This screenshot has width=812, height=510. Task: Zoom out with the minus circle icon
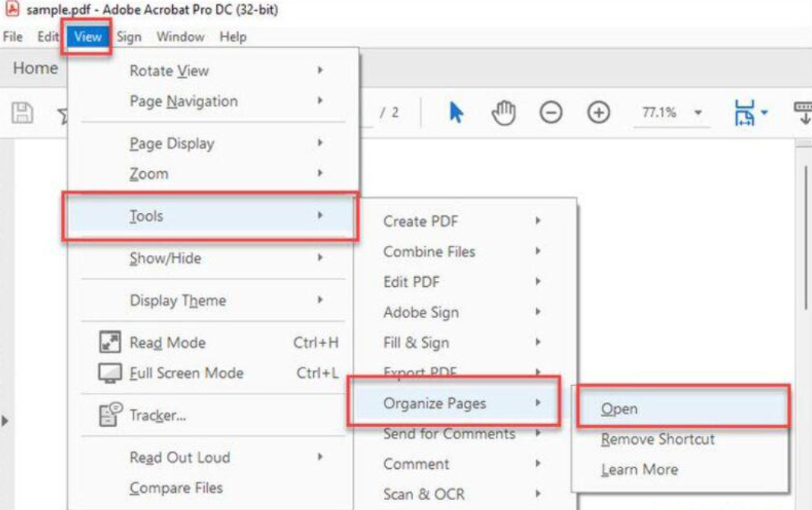(x=551, y=112)
